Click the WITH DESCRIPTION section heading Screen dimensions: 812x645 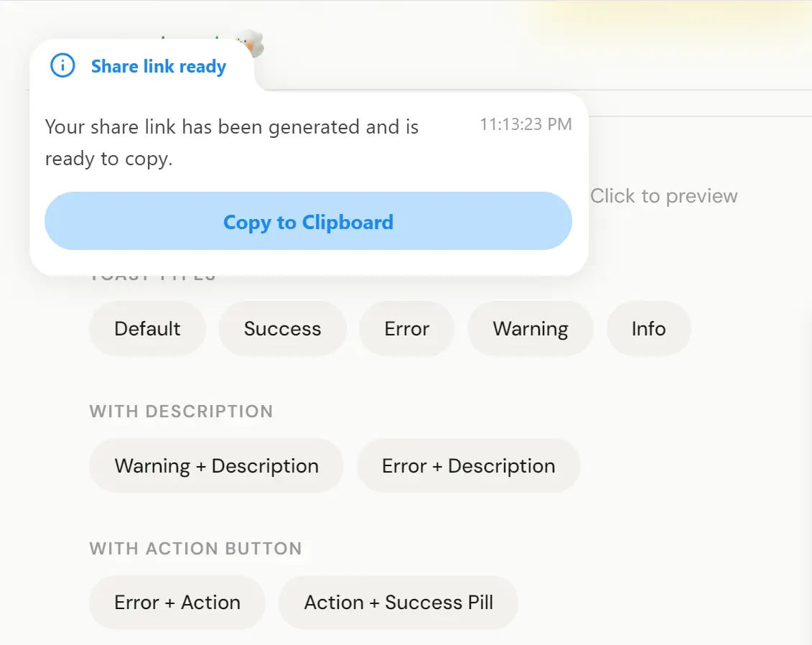point(181,412)
